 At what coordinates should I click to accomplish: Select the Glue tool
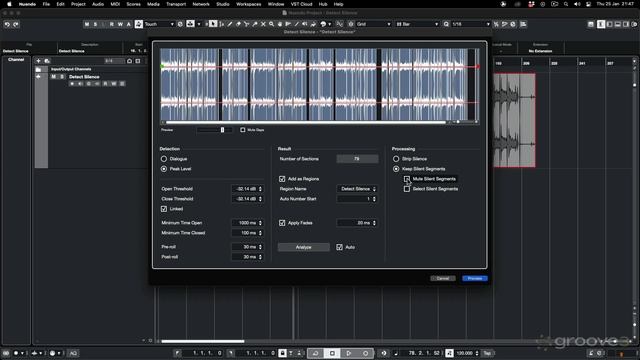tap(255, 24)
